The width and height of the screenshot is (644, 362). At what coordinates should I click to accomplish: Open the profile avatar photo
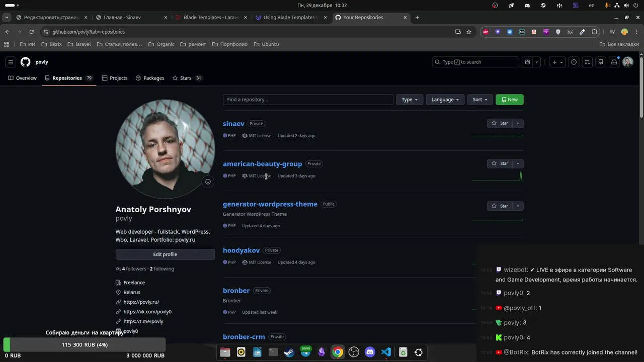165,149
